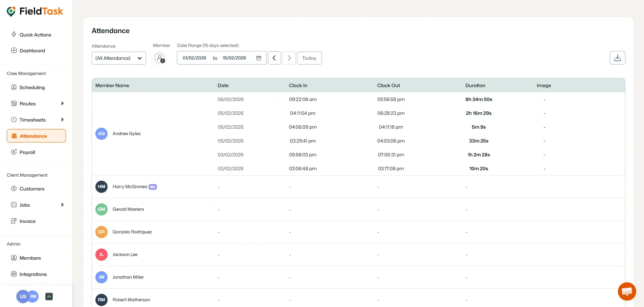Go to previous date range

(274, 58)
